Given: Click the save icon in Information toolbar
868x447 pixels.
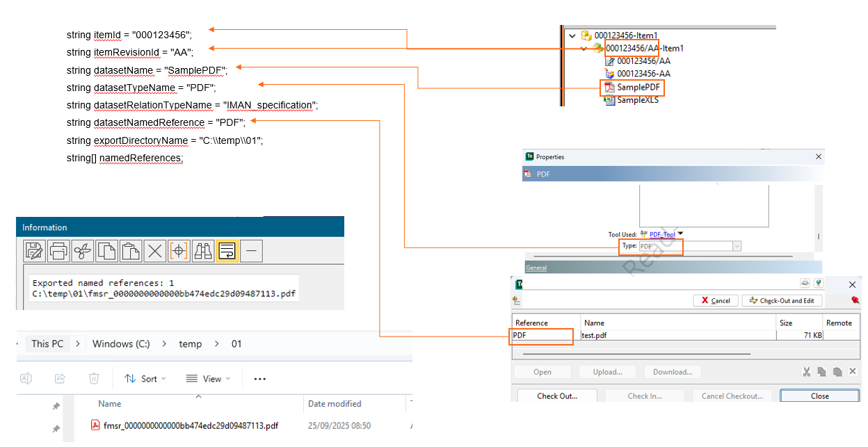Looking at the screenshot, I should [x=34, y=251].
